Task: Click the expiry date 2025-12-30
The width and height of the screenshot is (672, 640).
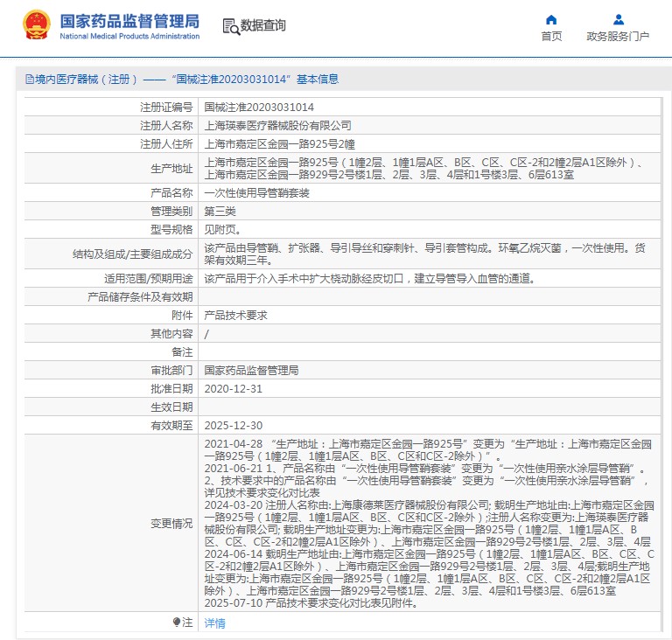Action: tap(233, 425)
